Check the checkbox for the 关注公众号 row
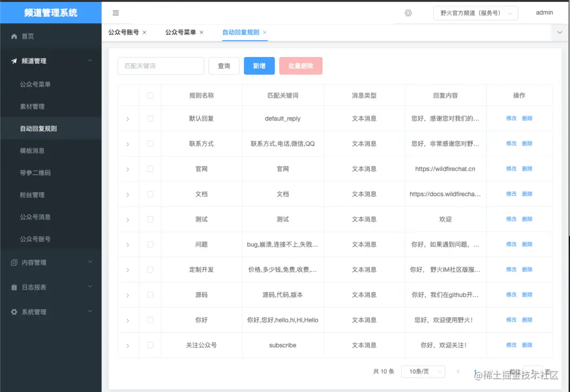Screen dimensions: 570x392 click(x=150, y=345)
